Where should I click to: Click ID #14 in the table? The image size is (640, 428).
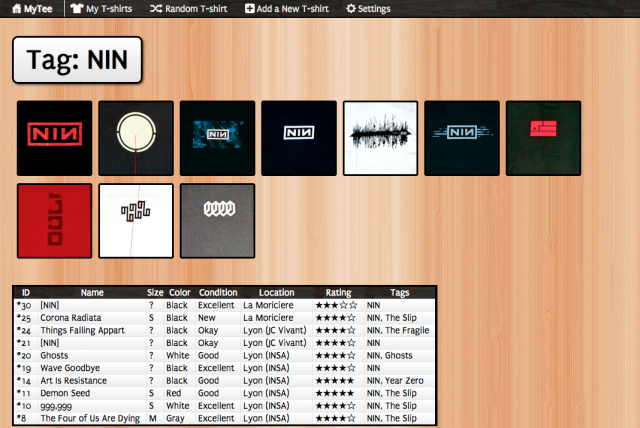24,381
